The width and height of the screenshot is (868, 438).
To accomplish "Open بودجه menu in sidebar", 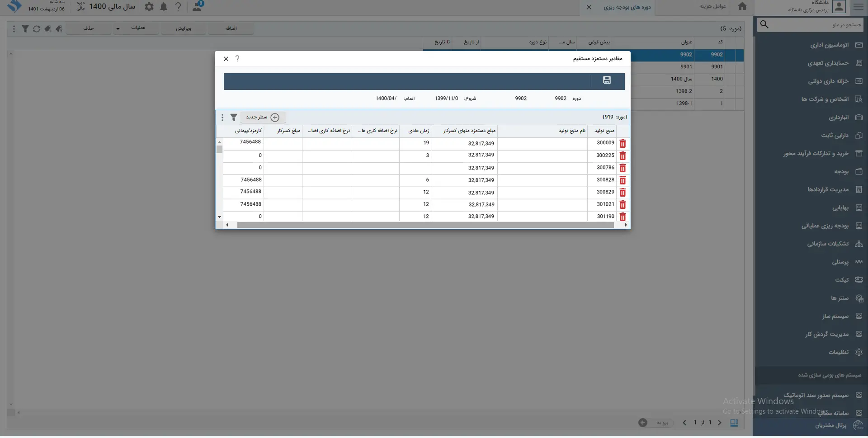I will tap(841, 172).
